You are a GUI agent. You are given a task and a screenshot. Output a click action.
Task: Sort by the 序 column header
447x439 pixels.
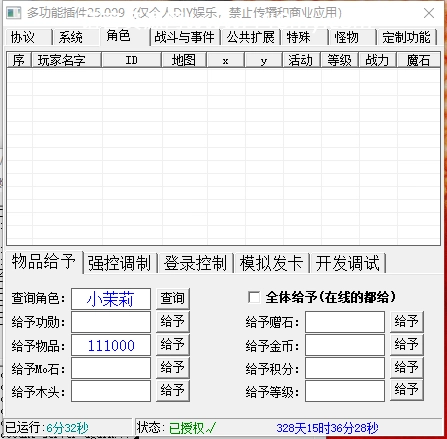pos(19,61)
